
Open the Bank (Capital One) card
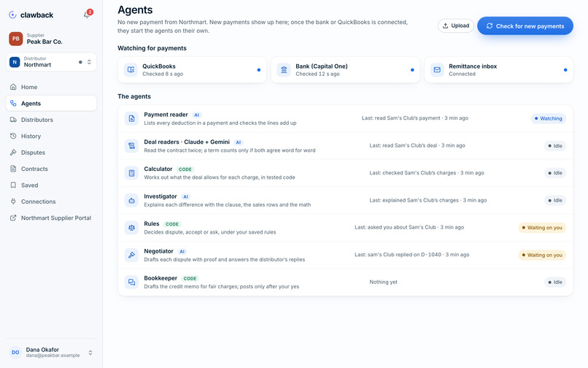pyautogui.click(x=345, y=70)
